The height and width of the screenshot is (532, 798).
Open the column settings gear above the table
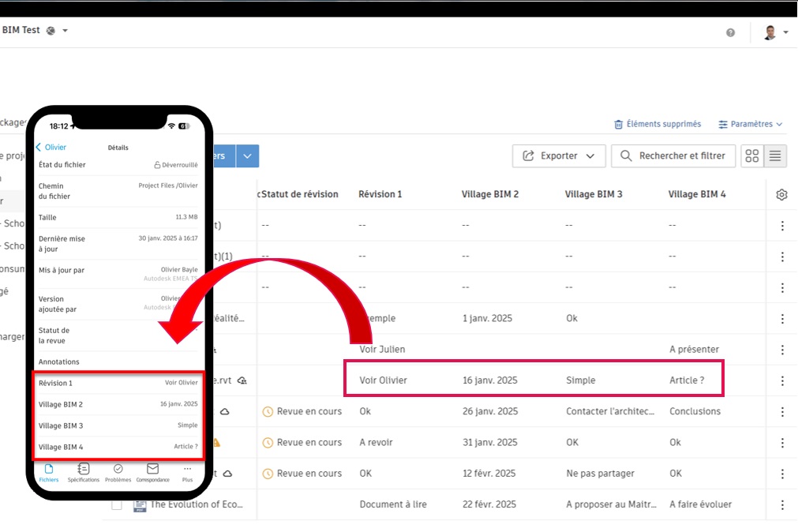pyautogui.click(x=781, y=194)
